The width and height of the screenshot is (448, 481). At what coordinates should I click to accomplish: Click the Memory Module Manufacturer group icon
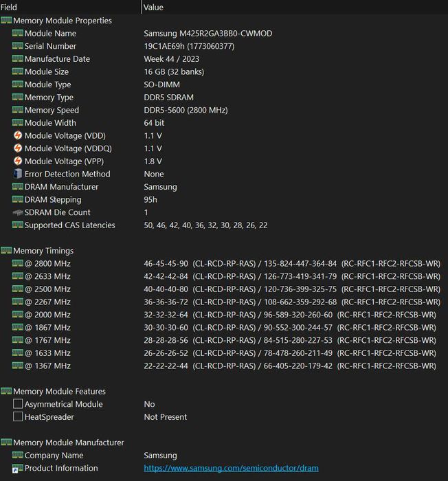pos(6,443)
